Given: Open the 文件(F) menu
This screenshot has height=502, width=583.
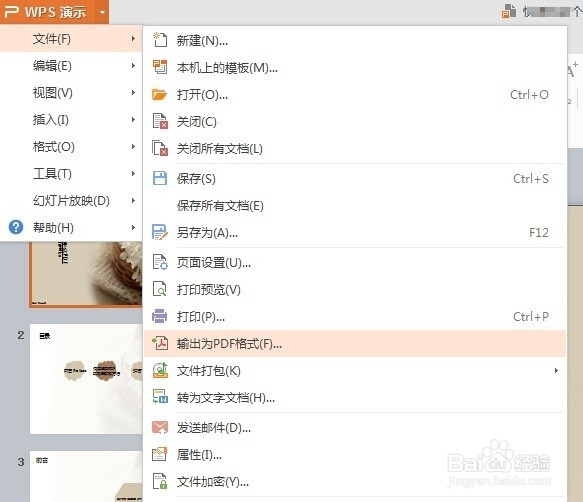Looking at the screenshot, I should (71, 38).
